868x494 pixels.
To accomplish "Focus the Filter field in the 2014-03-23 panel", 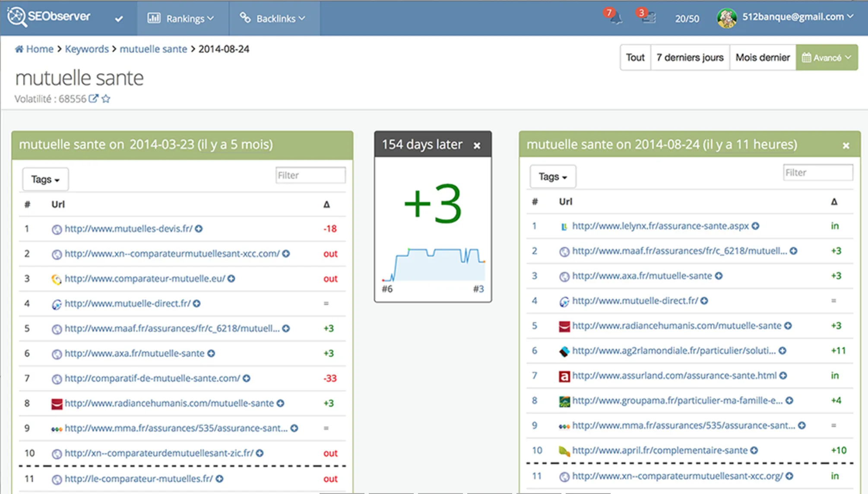I will 310,175.
